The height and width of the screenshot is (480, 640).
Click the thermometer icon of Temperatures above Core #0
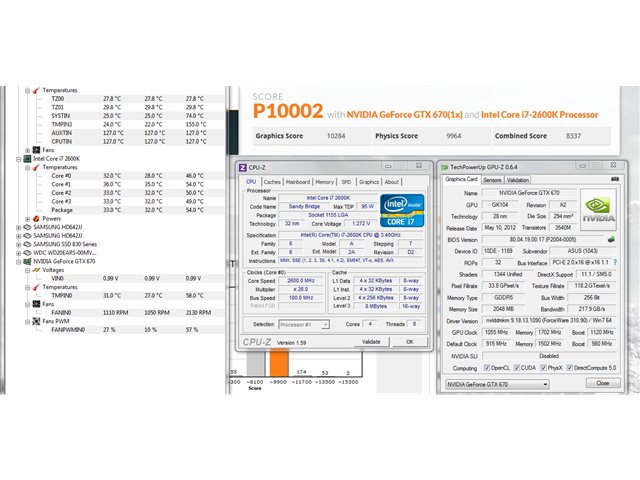pyautogui.click(x=36, y=167)
